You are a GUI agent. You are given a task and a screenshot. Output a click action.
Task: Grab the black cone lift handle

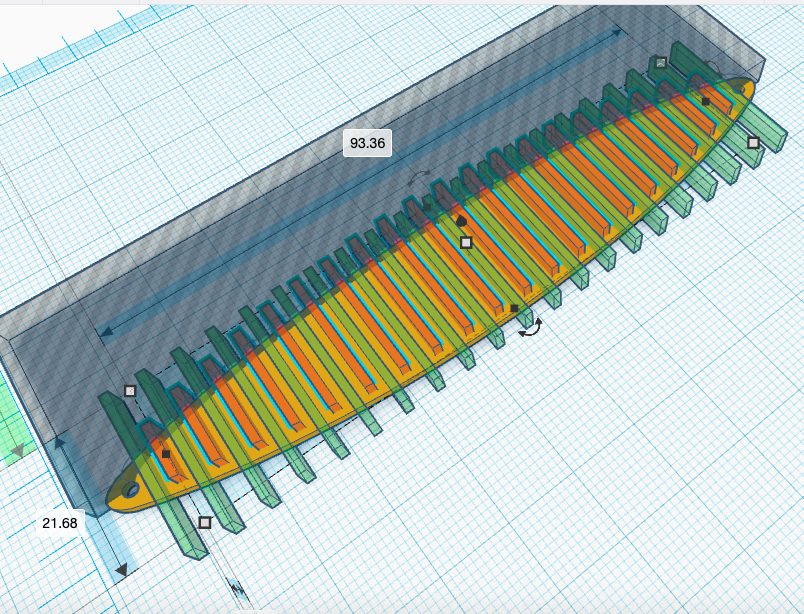[x=461, y=221]
